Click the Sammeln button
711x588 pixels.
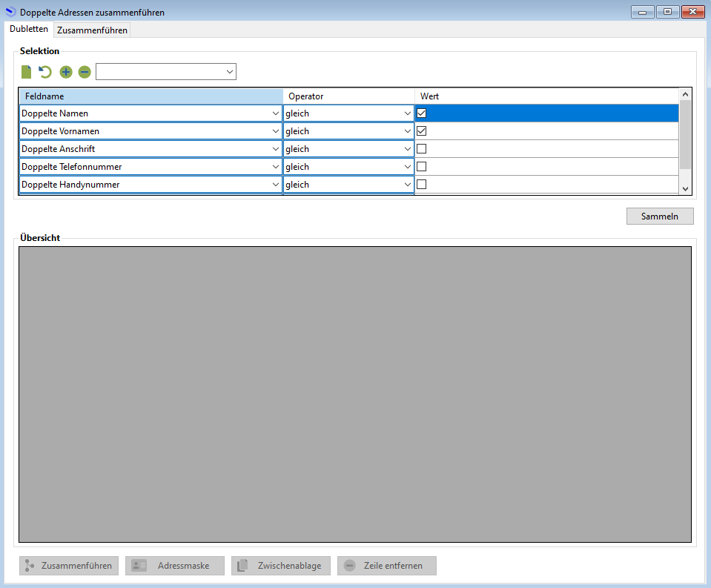point(660,217)
